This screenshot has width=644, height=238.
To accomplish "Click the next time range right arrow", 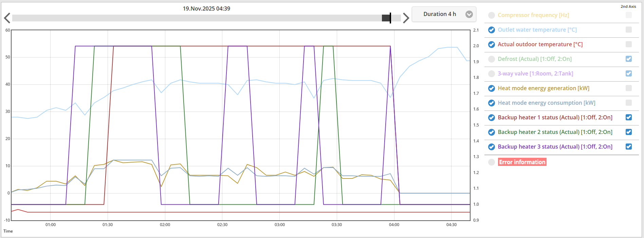I will [406, 18].
